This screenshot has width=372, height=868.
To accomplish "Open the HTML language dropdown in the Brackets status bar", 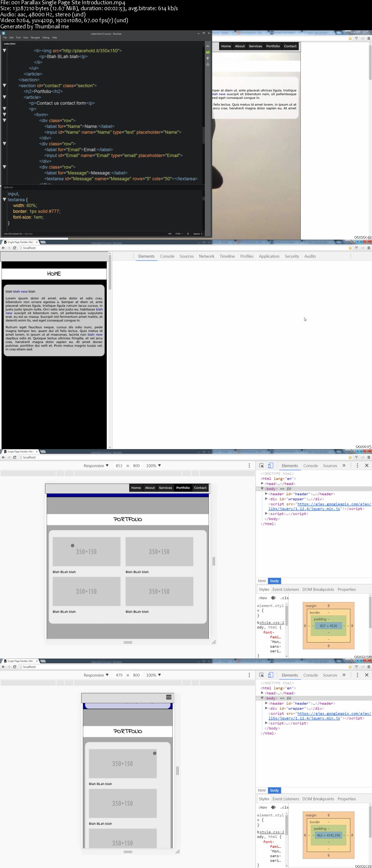I will tap(179, 234).
